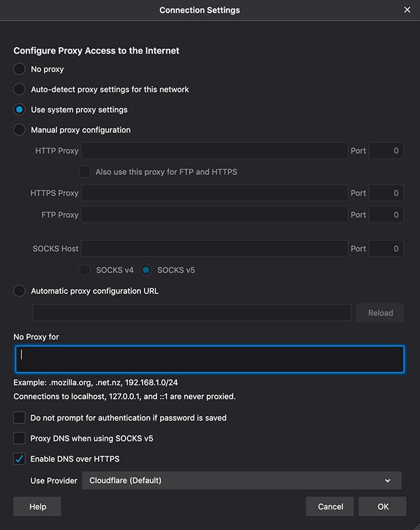Select SOCKS v5 radio button
420x530 pixels.
tap(146, 270)
